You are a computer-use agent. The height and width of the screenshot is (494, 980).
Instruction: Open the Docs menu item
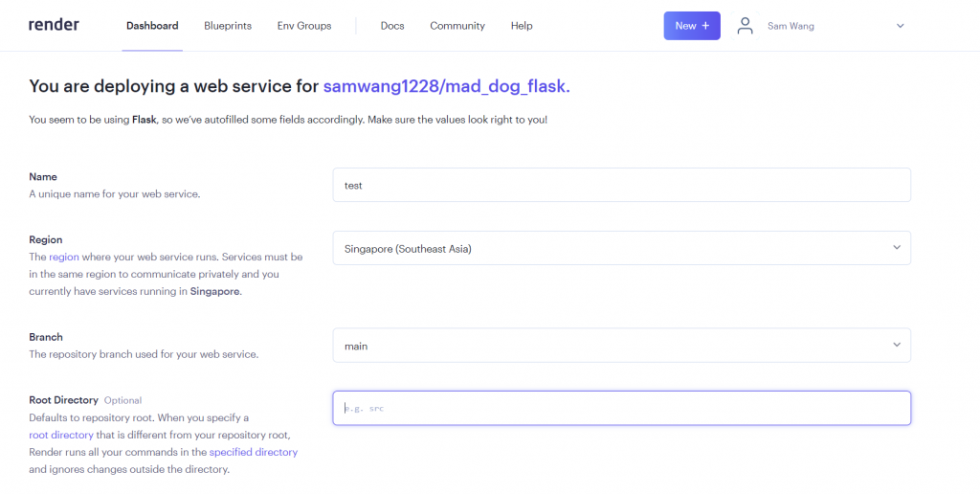(x=391, y=26)
